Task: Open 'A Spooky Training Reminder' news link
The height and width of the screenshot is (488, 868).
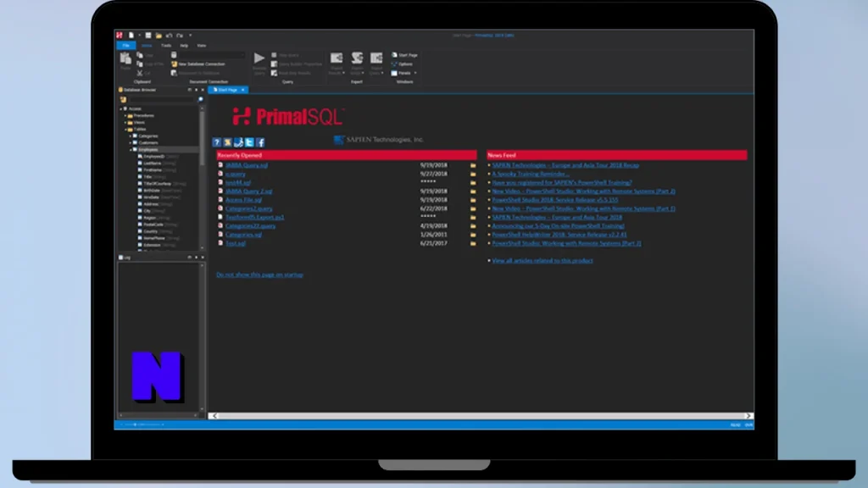Action: [531, 174]
